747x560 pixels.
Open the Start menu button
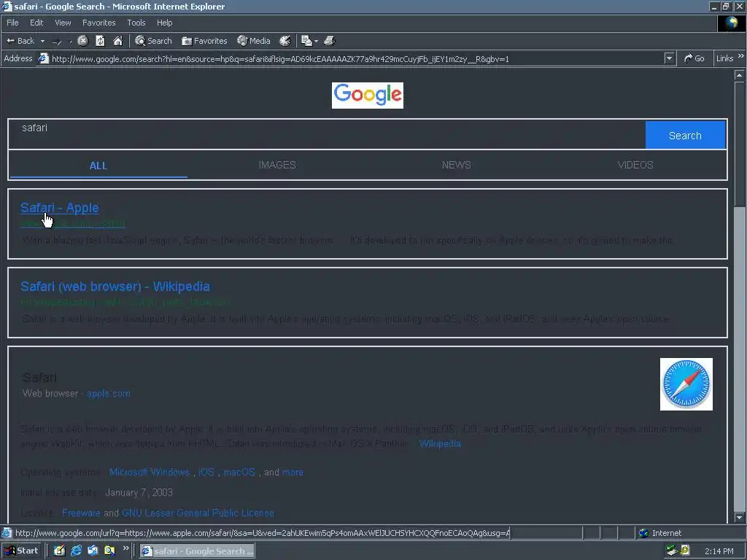pyautogui.click(x=22, y=551)
